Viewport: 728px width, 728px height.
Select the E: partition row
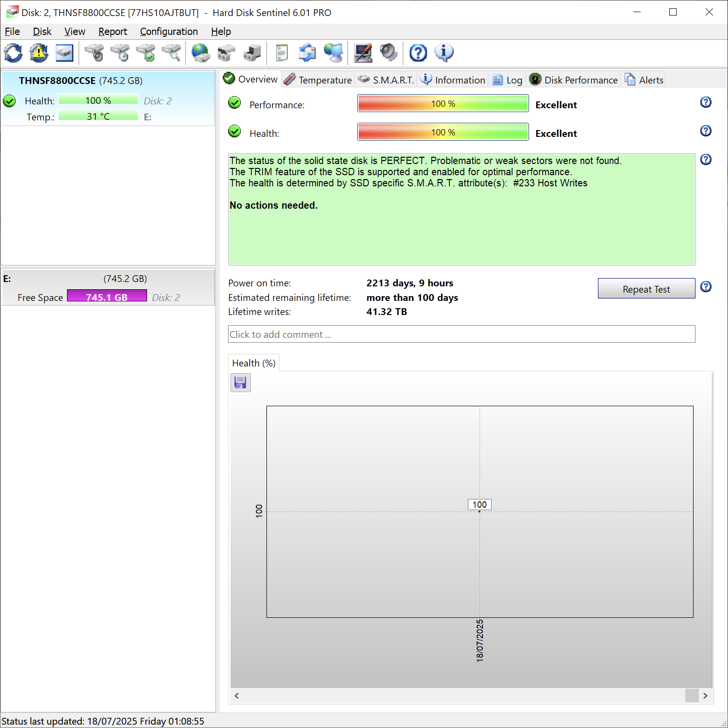point(108,287)
